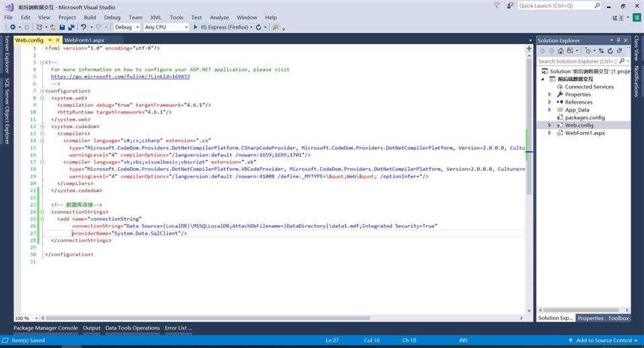Click the Solution Explorer Forward icon
Screen dimensions: 644x348
(x=551, y=51)
